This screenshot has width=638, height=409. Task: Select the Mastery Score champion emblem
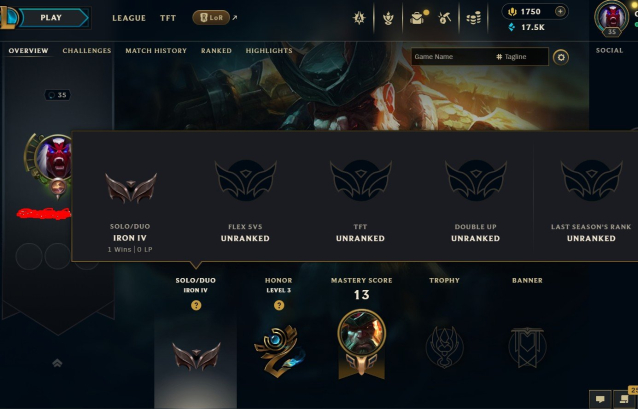pyautogui.click(x=361, y=344)
